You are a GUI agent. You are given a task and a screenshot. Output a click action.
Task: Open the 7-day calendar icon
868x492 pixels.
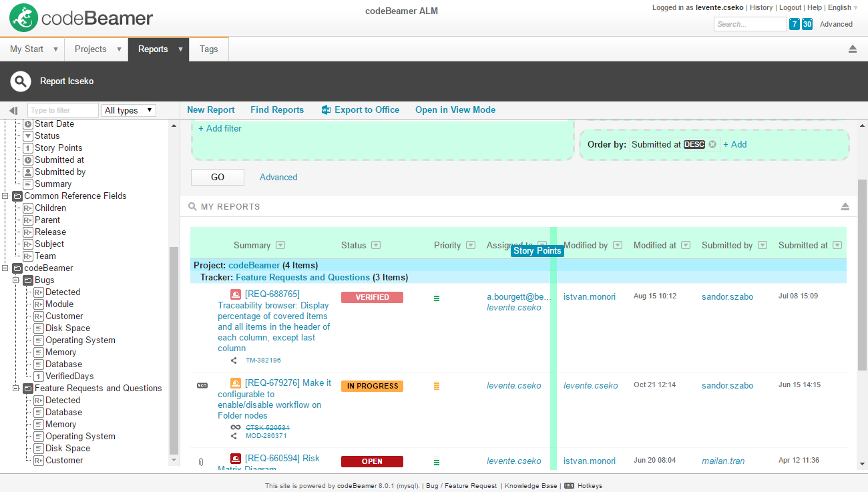click(x=794, y=24)
